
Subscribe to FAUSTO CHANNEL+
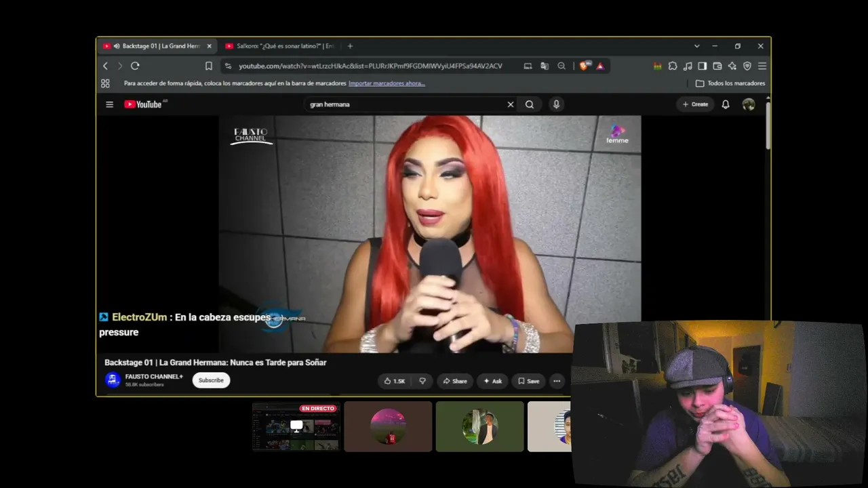(x=211, y=380)
